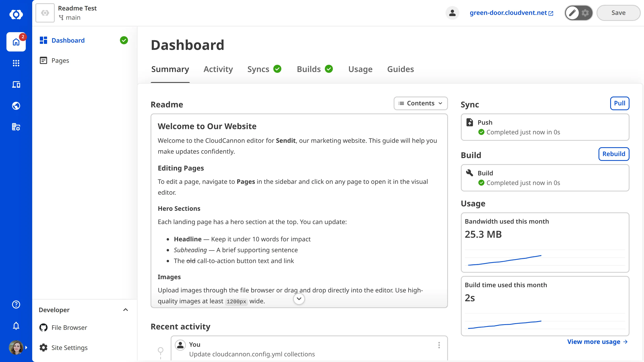Viewport: 644px width, 362px height.
Task: Click the organization settings building icon
Action: pos(16,127)
